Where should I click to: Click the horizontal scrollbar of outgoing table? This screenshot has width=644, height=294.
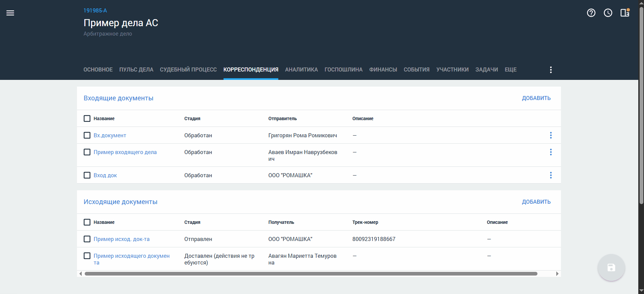[x=311, y=274]
